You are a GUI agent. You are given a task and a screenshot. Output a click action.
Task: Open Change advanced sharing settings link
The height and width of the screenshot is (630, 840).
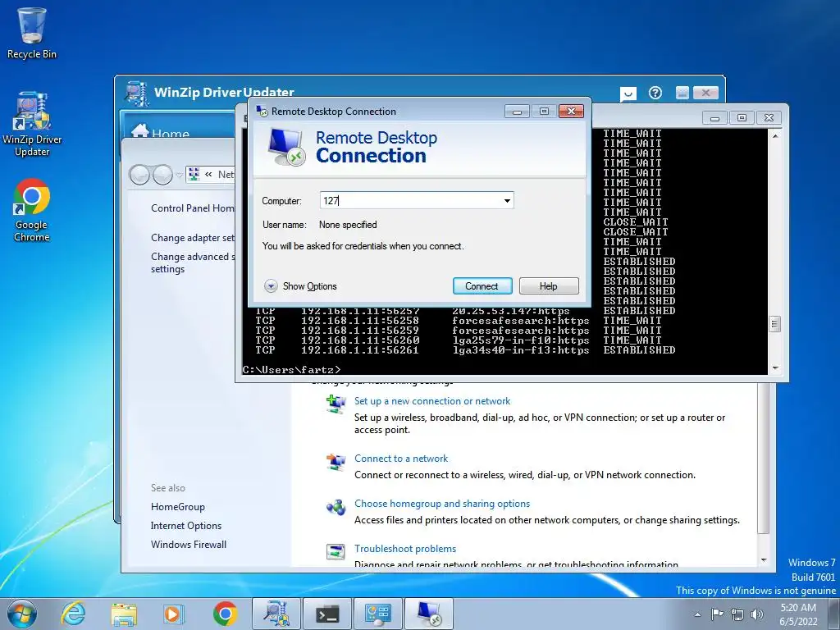[x=193, y=262]
